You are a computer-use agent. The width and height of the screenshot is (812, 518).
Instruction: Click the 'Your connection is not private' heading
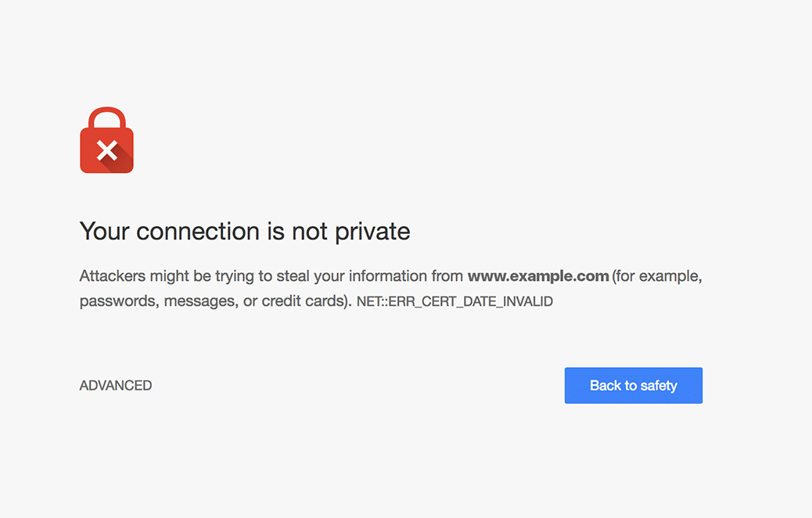[244, 232]
